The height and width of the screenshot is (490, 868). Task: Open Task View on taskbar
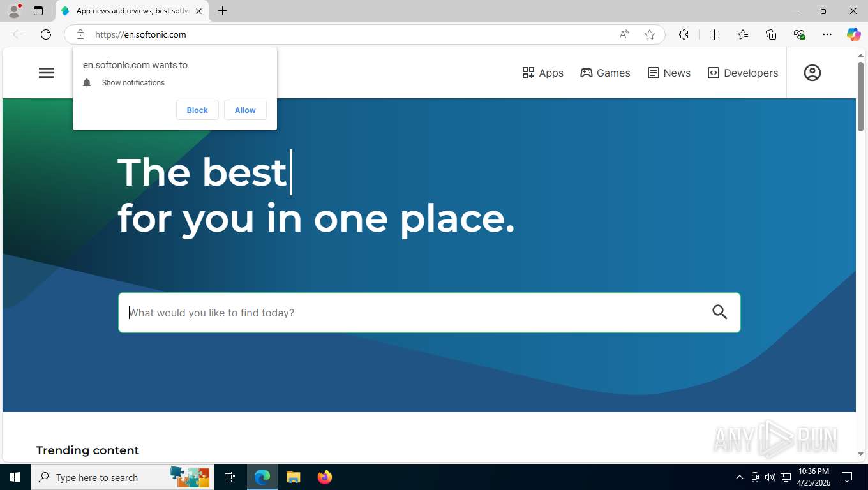(230, 477)
